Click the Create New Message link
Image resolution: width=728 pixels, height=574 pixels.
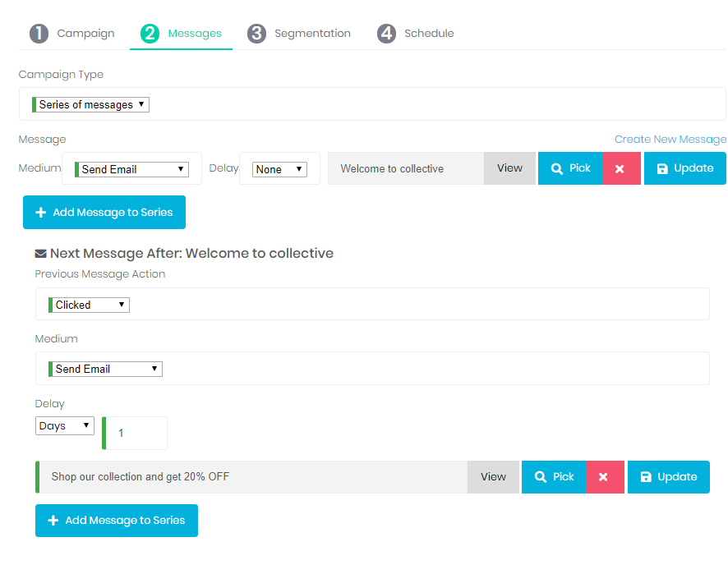(670, 140)
